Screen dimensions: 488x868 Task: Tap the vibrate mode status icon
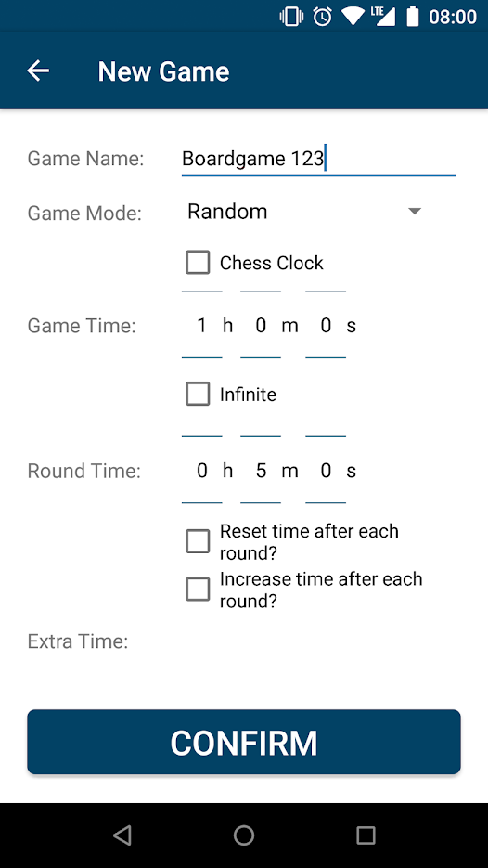291,17
